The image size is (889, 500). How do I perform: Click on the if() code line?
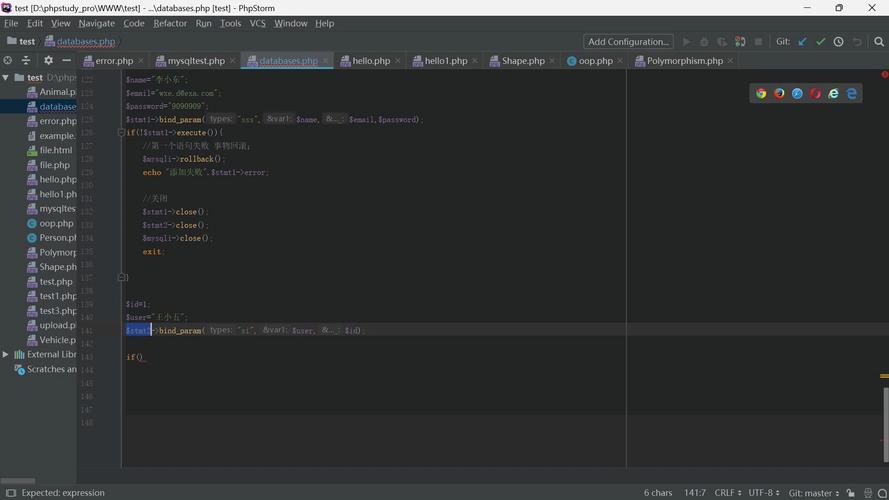click(135, 357)
